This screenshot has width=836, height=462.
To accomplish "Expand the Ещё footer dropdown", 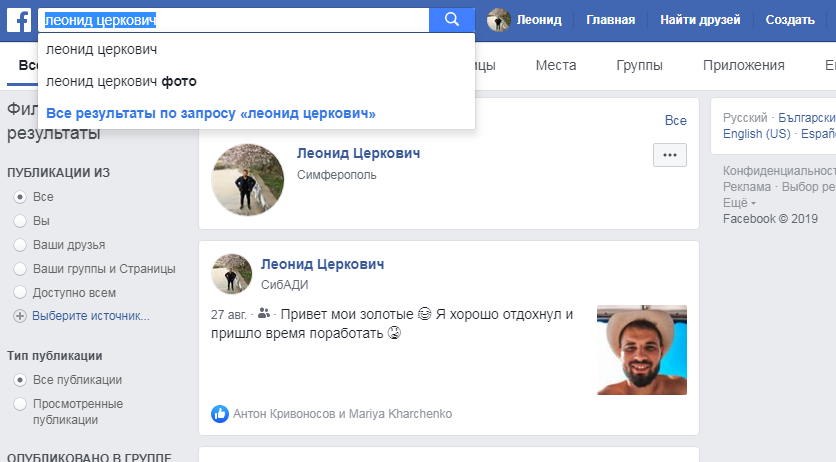I will 739,203.
